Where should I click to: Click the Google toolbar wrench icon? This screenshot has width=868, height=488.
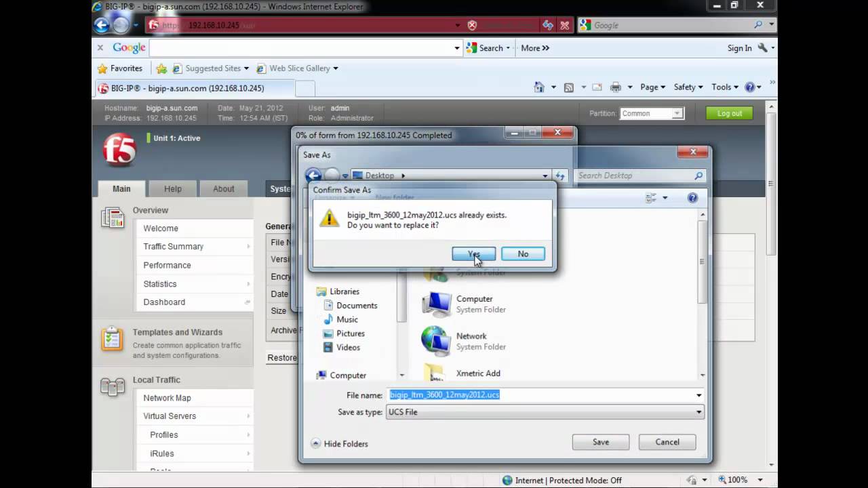pos(763,48)
